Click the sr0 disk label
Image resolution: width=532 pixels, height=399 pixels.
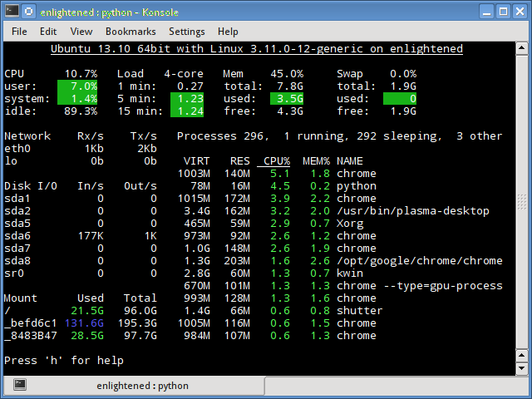(x=14, y=273)
